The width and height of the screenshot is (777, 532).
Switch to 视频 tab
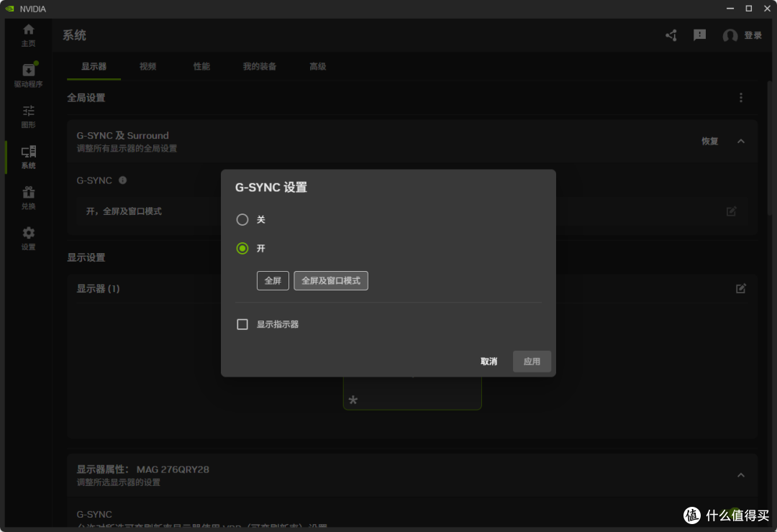pyautogui.click(x=147, y=66)
